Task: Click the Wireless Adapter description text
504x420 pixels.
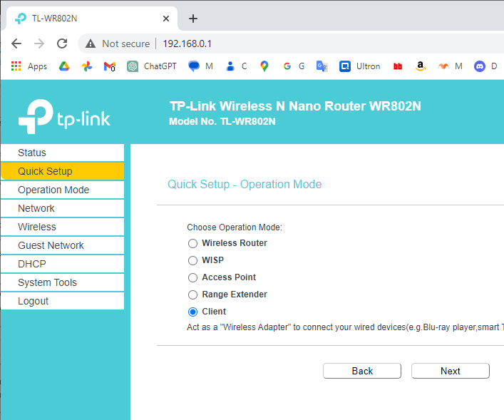Action: 346,327
